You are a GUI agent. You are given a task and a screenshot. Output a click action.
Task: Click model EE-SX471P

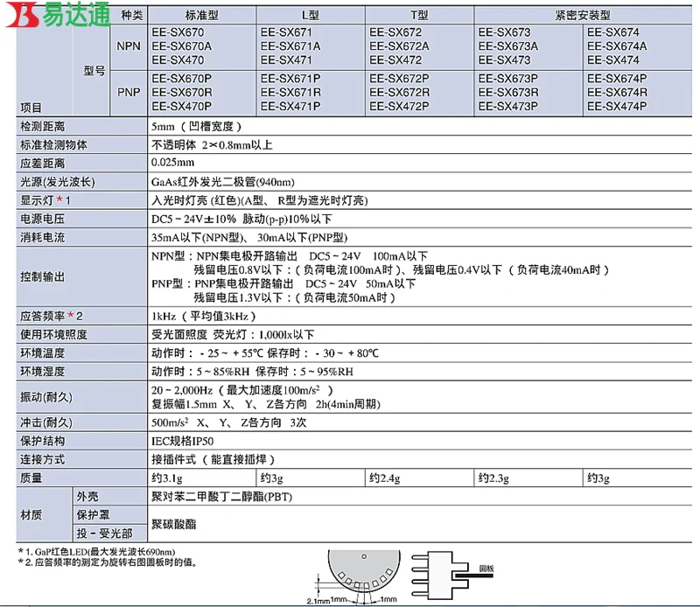click(290, 106)
